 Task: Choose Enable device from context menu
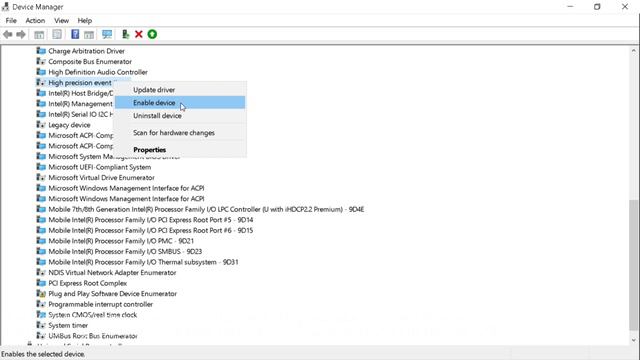click(x=180, y=102)
